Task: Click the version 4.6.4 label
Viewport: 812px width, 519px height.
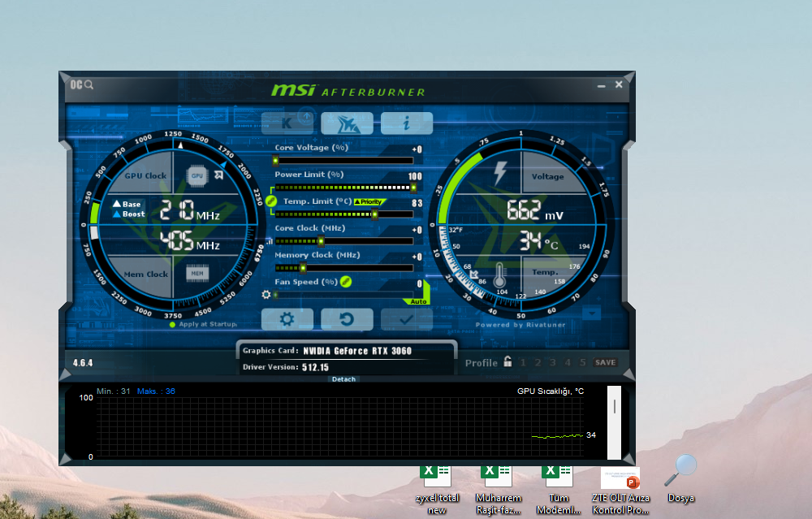Action: [83, 362]
